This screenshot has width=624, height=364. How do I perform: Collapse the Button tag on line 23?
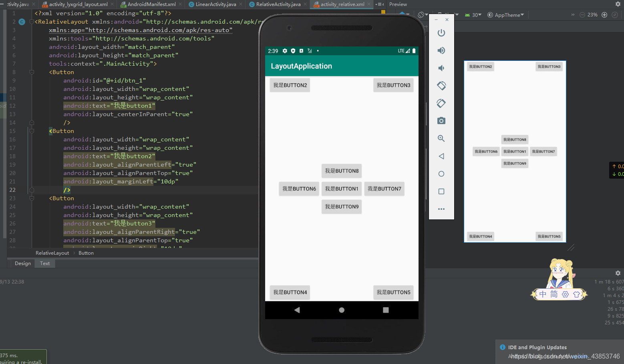(32, 198)
